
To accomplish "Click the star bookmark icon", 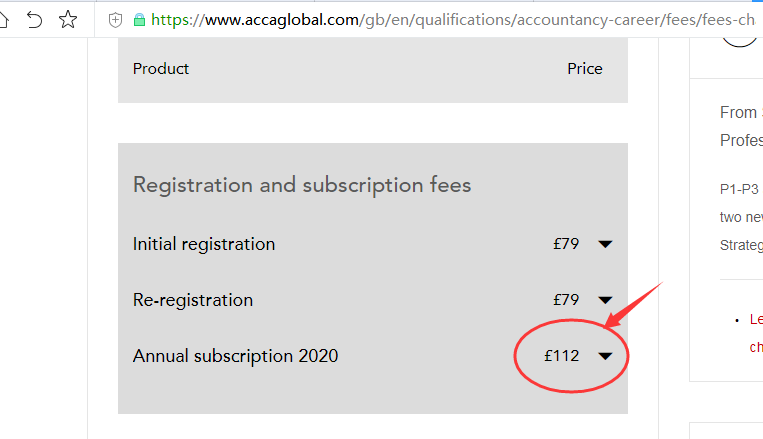I will click(x=68, y=19).
